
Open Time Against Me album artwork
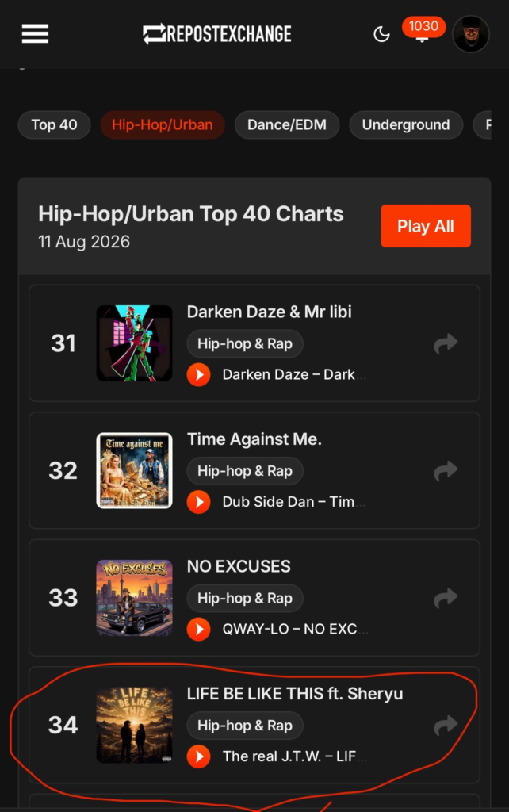[x=134, y=471]
